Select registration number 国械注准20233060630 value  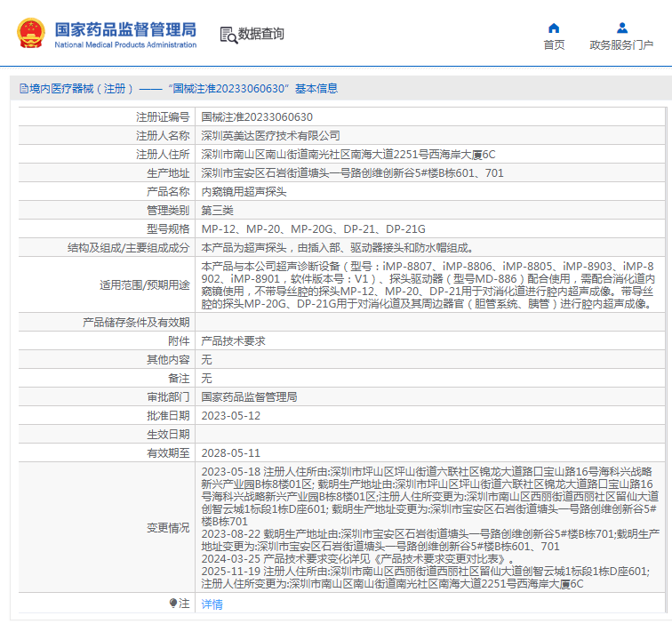tap(257, 117)
